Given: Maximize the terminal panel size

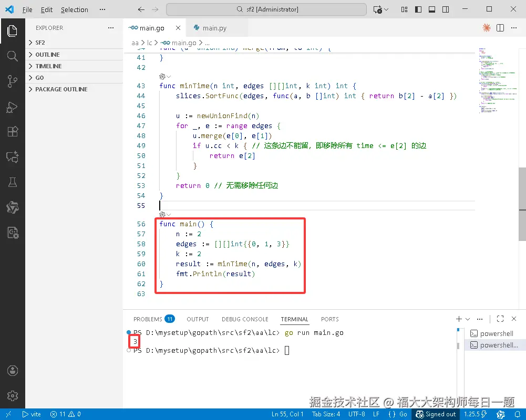Looking at the screenshot, I should [500, 319].
